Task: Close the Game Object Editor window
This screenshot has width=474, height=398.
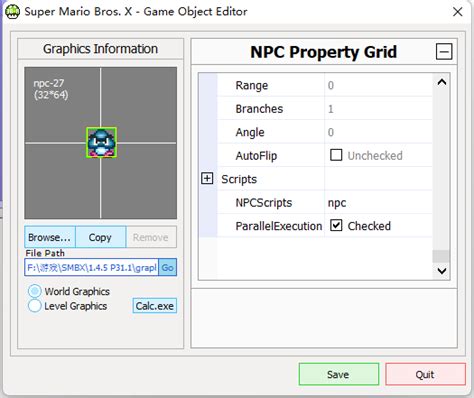Action: coord(457,12)
